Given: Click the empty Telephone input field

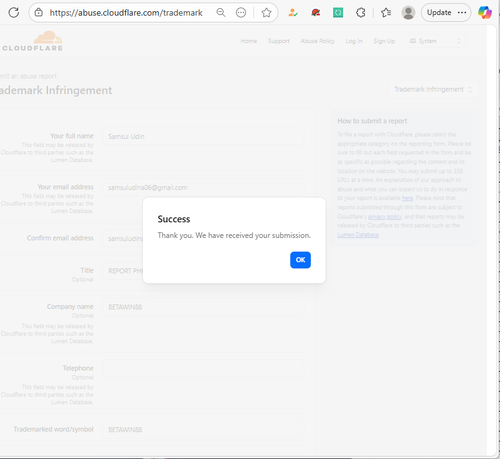Looking at the screenshot, I should point(203,368).
